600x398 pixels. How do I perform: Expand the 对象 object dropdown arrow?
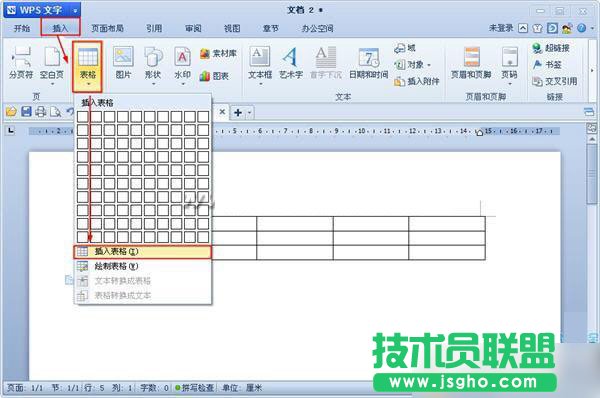[x=429, y=65]
